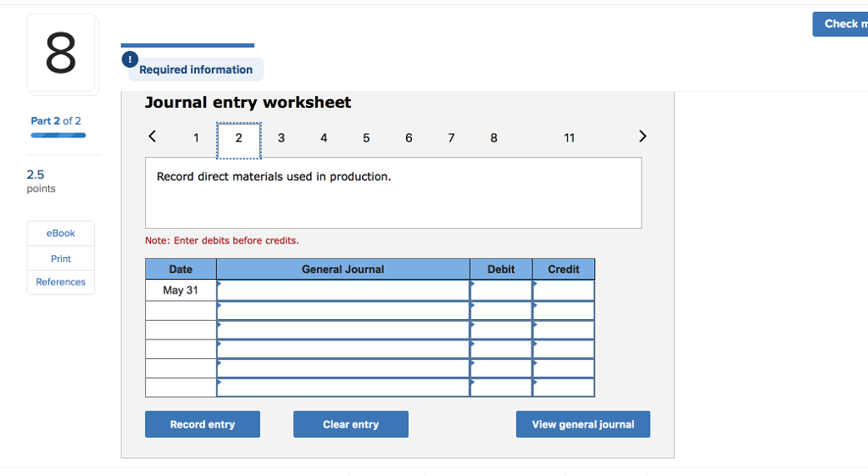Open journal entry tab 4
The image size is (868, 476).
[324, 138]
